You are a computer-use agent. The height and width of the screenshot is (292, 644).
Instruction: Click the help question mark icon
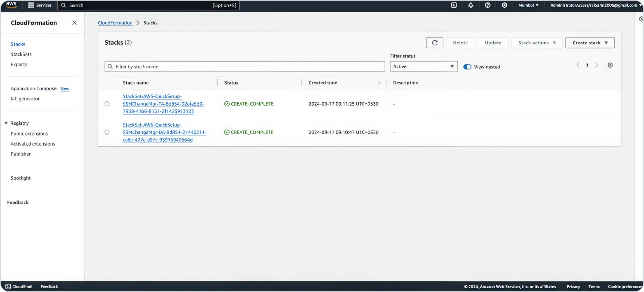[487, 5]
